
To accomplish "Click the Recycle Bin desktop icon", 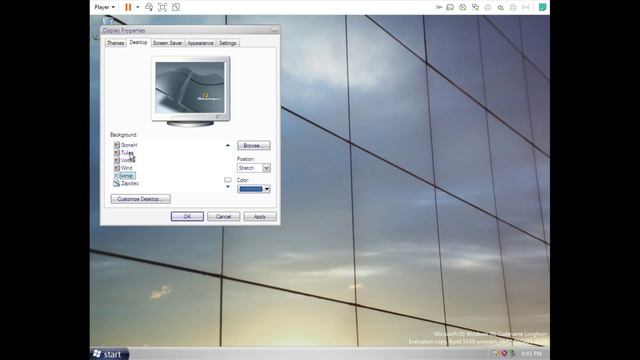I will click(107, 20).
